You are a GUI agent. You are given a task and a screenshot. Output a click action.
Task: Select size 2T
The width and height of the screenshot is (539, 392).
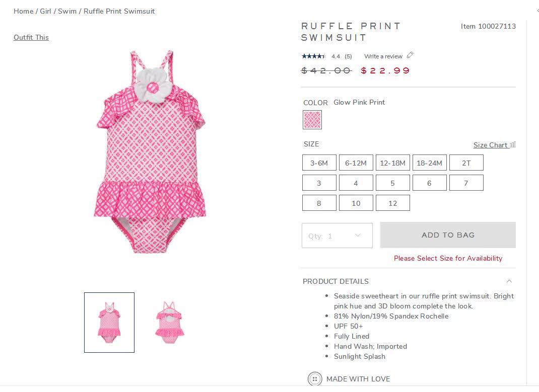point(466,163)
